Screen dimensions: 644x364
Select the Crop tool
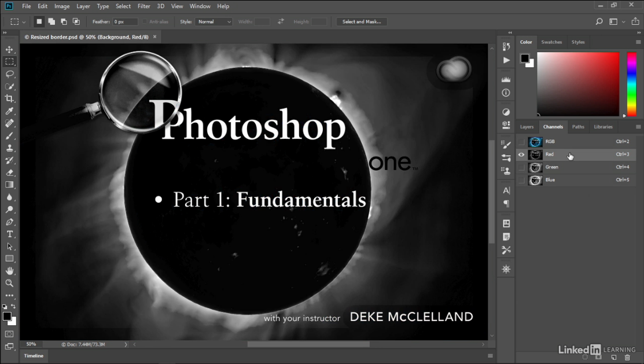pyautogui.click(x=9, y=98)
